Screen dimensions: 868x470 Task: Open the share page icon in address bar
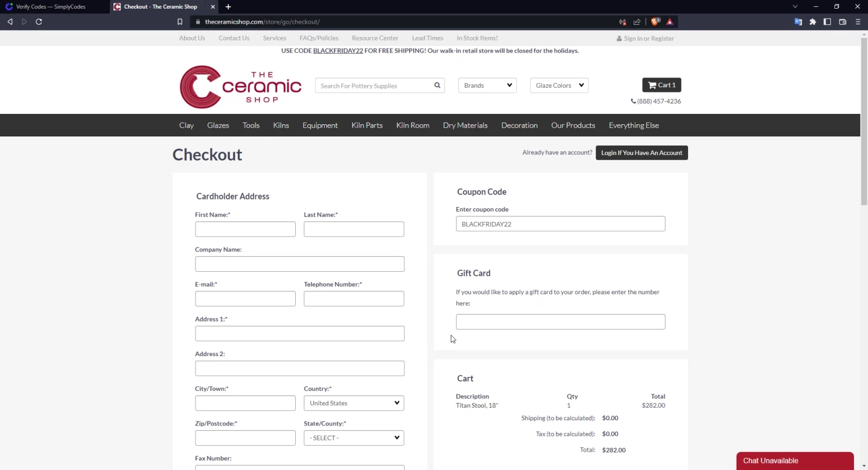click(637, 22)
